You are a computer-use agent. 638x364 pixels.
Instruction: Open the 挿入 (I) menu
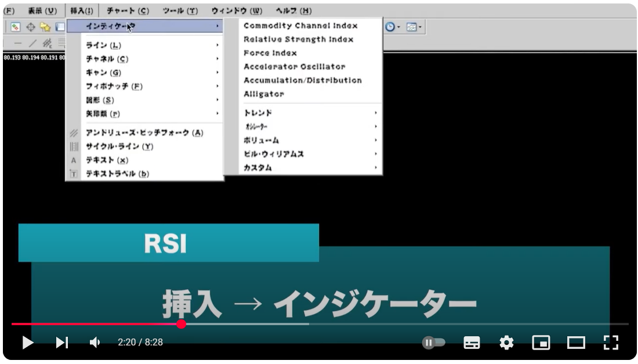82,10
